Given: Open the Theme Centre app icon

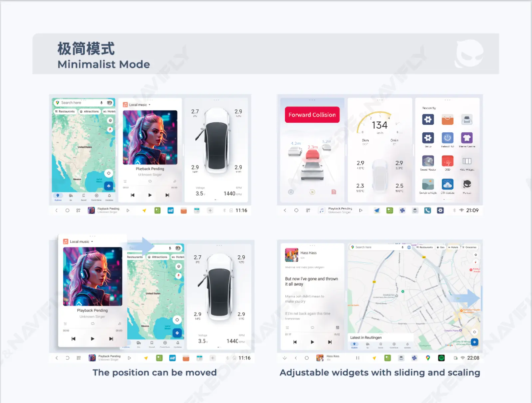Looking at the screenshot, I should click(467, 138).
